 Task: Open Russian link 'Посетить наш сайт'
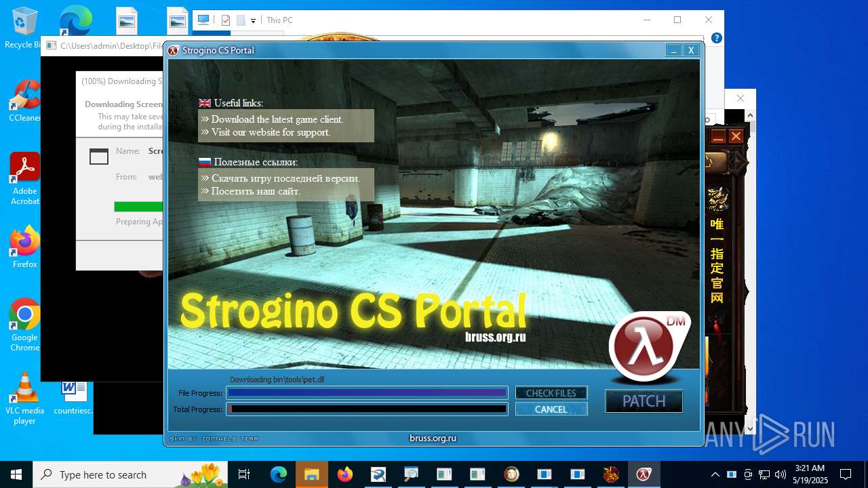256,191
